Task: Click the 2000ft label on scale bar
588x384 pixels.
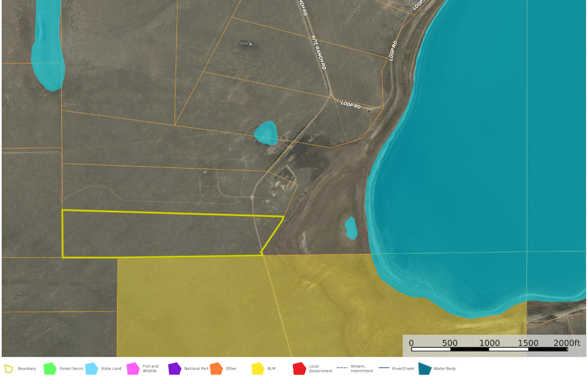Action: pyautogui.click(x=567, y=343)
